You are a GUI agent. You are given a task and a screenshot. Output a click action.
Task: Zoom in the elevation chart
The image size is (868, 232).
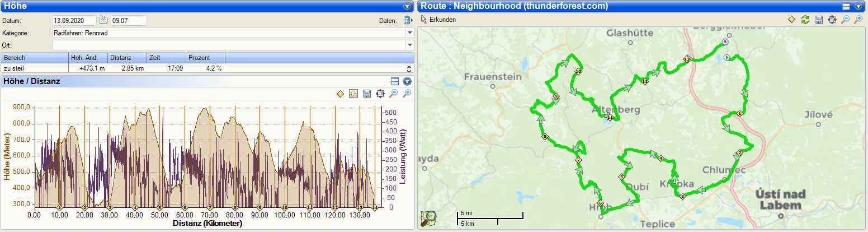tap(407, 94)
